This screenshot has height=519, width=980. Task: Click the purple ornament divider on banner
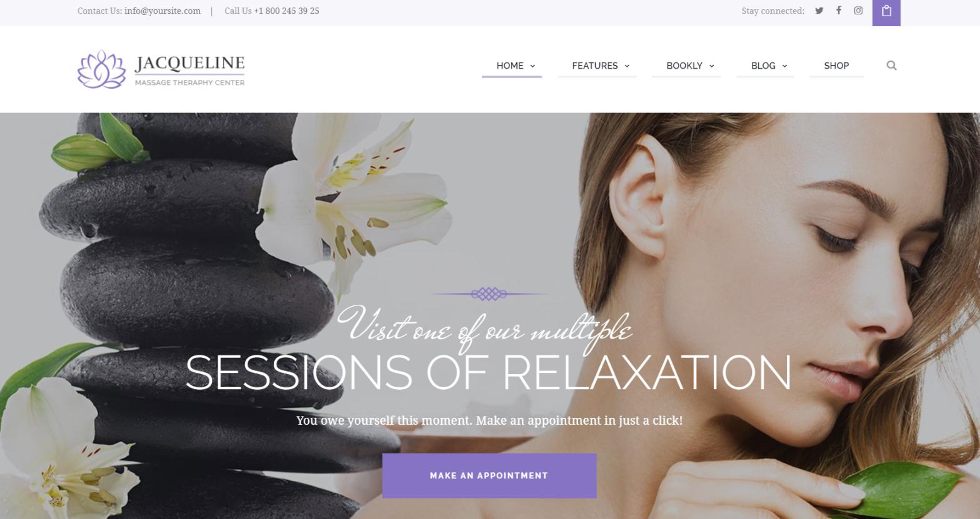point(489,294)
